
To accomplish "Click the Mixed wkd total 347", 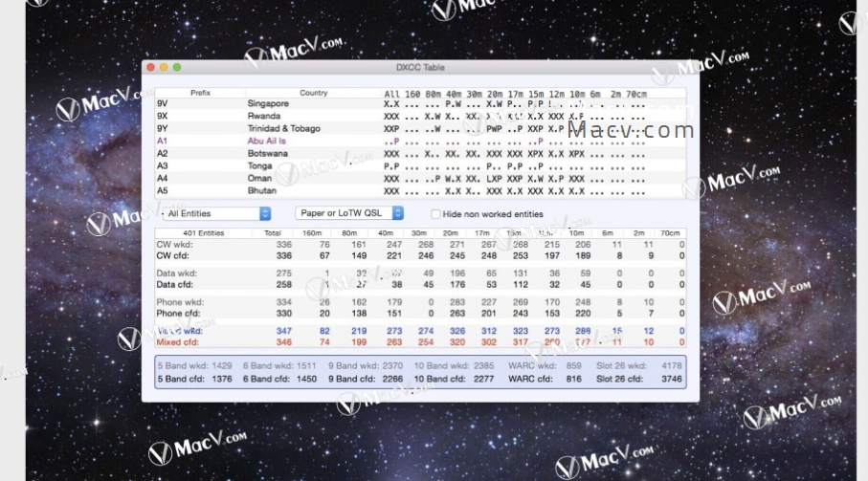I will click(284, 331).
